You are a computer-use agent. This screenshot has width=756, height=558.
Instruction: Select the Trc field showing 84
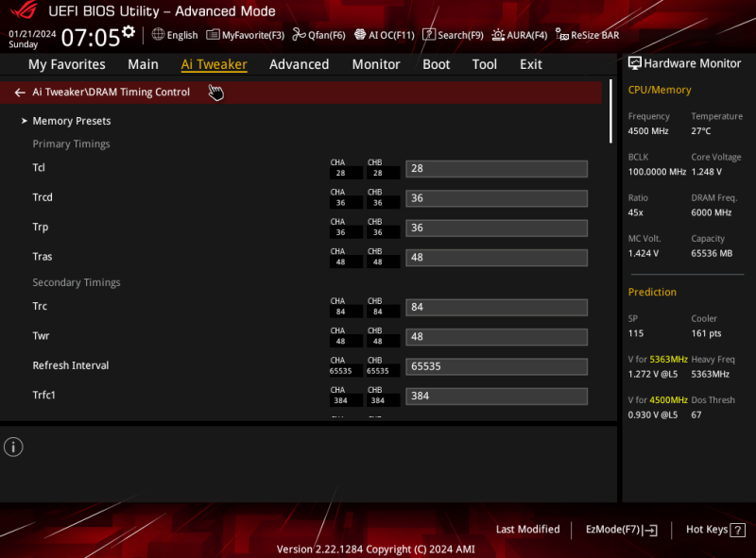point(497,308)
